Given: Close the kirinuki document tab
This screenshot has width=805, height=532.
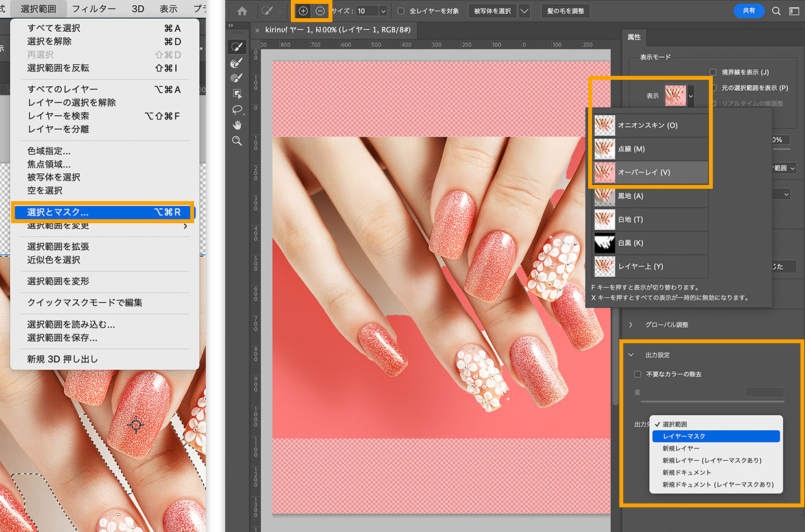Looking at the screenshot, I should [x=257, y=30].
